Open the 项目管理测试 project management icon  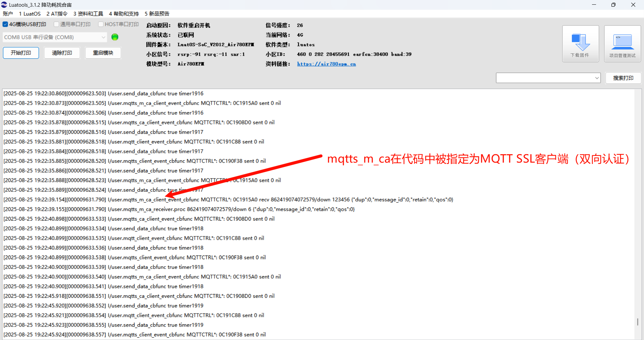pyautogui.click(x=623, y=44)
